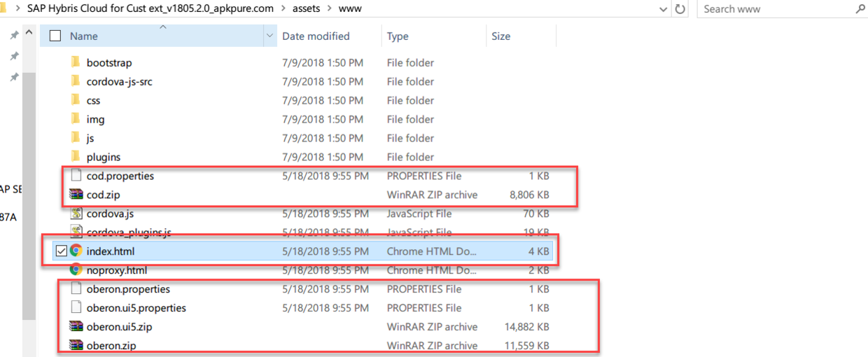
Task: Click PROPERTIES File type for cod.properties
Action: (x=424, y=176)
